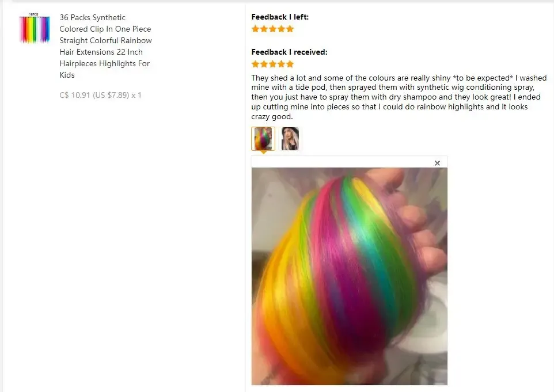Viewport: 554px width, 392px height.
Task: Click fourth star under Feedback I received
Action: [x=281, y=64]
